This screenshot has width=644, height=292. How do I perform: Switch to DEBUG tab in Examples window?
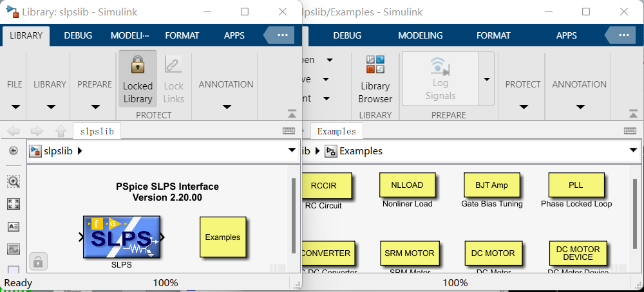tap(348, 35)
